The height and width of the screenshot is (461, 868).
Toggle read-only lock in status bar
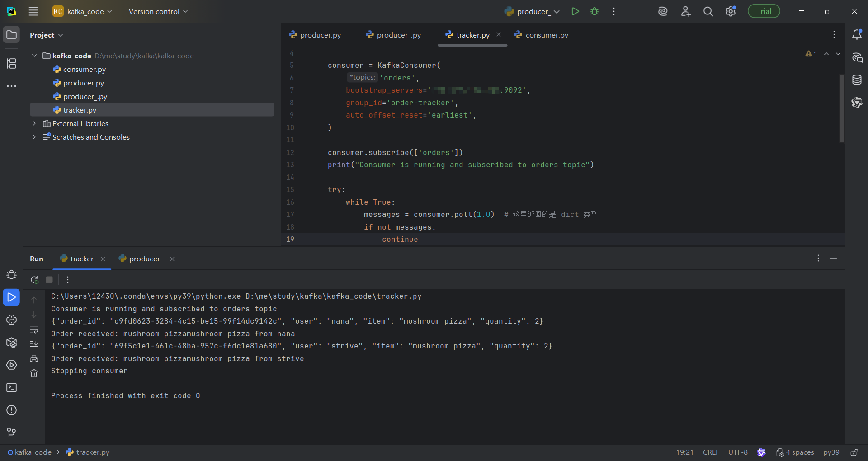click(x=854, y=452)
